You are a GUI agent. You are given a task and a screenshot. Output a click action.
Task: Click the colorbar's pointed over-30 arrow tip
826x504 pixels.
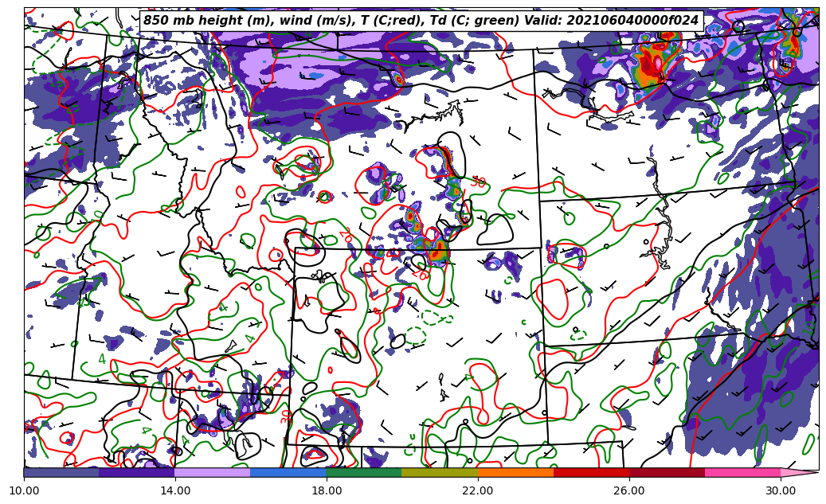pos(800,472)
